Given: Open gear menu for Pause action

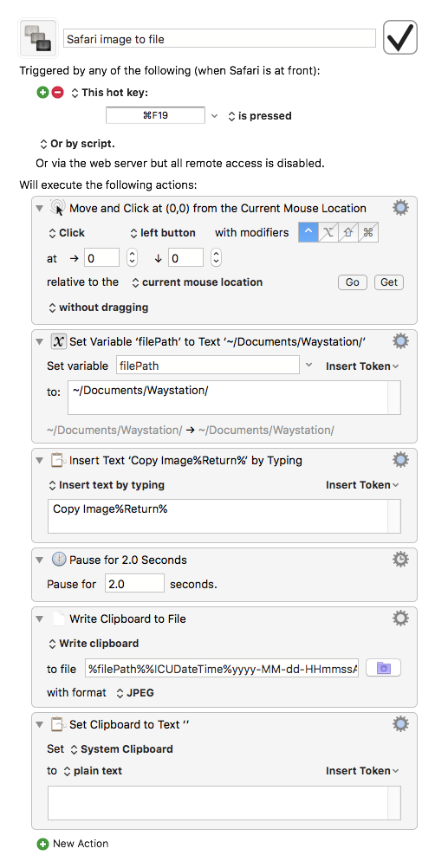Looking at the screenshot, I should (400, 560).
